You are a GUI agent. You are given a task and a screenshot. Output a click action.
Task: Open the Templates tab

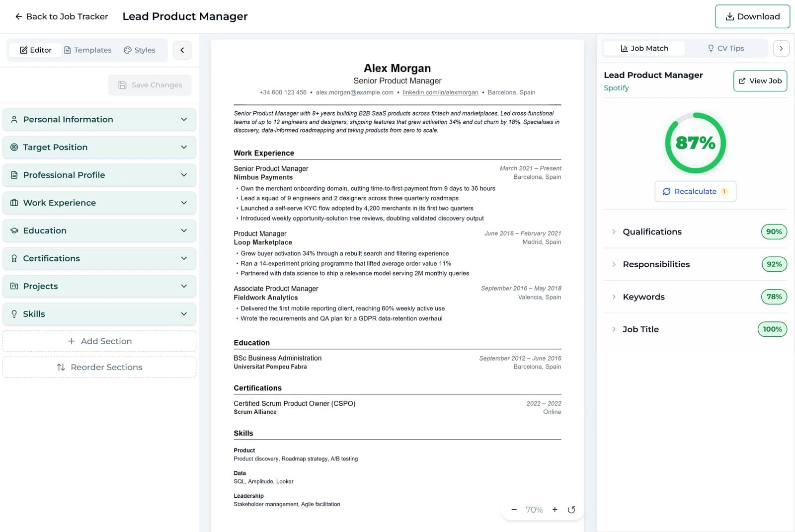coord(87,50)
